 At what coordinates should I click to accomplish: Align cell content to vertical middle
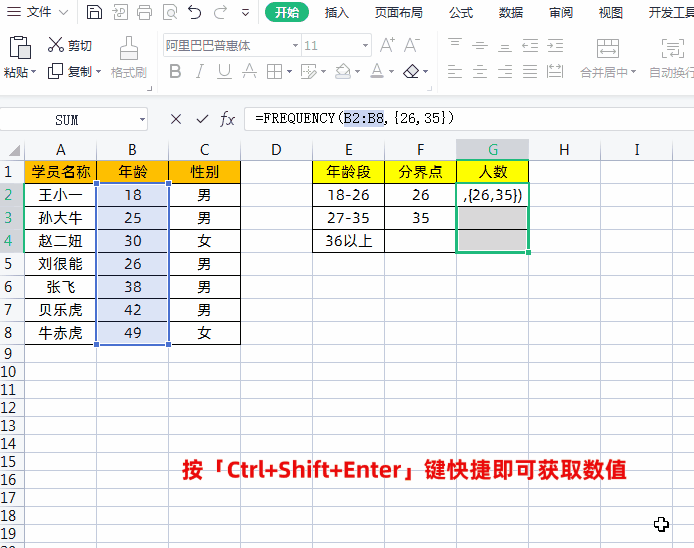pos(480,45)
